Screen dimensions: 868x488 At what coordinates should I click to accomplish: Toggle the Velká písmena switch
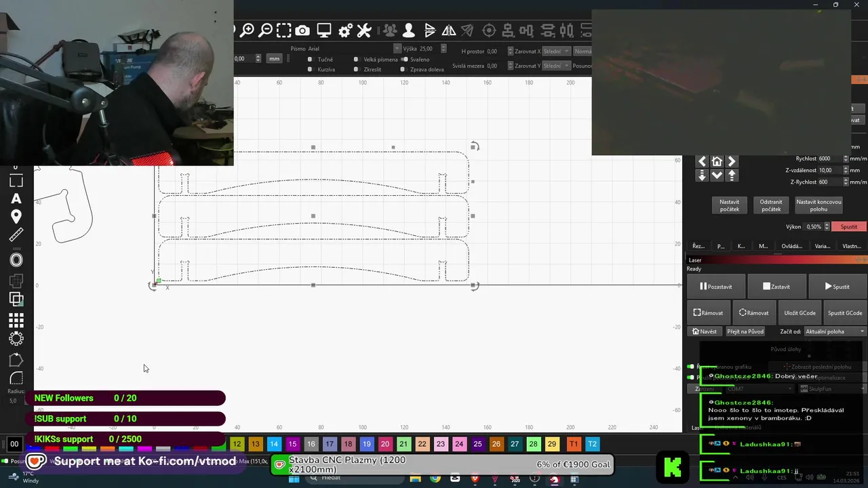[356, 60]
